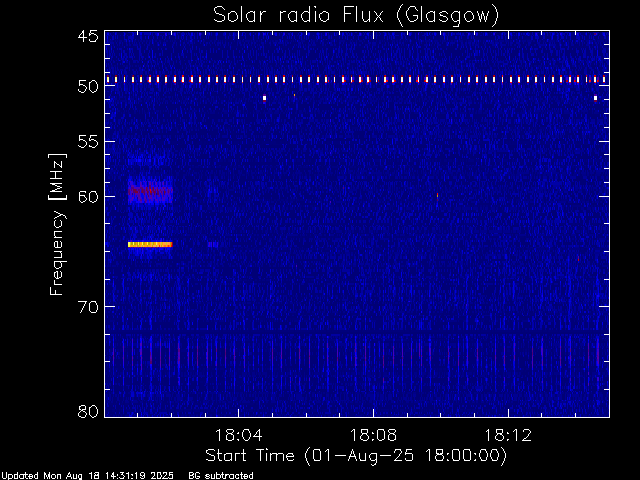This screenshot has width=640, height=480.
Task: Click the 50 MHz axis label
Action: point(88,86)
